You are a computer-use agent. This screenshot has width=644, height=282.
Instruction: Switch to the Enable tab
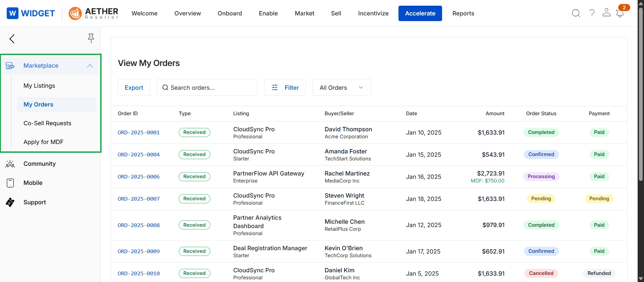click(268, 13)
